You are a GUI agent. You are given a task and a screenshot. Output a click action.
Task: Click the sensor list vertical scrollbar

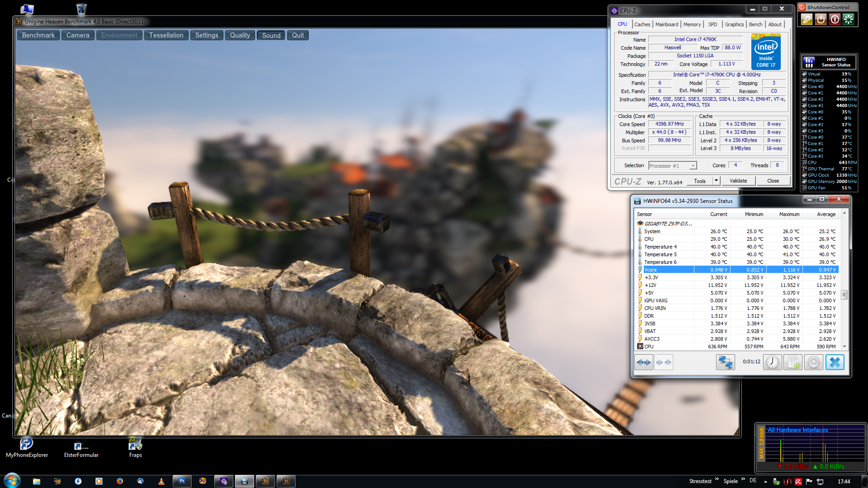pyautogui.click(x=844, y=295)
